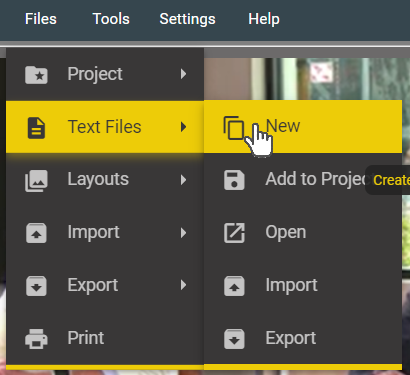Choose Import label in the Files menu
Image resolution: width=410 pixels, height=375 pixels.
click(93, 232)
